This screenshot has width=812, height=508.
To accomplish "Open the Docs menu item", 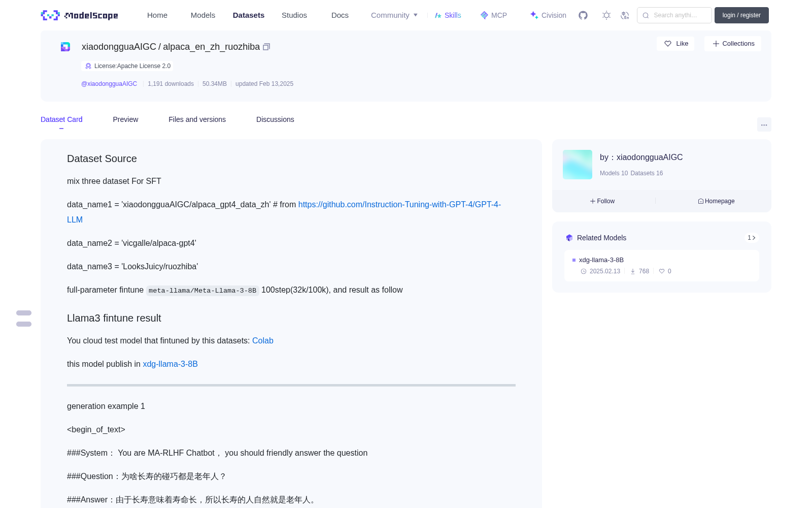I will pos(340,15).
